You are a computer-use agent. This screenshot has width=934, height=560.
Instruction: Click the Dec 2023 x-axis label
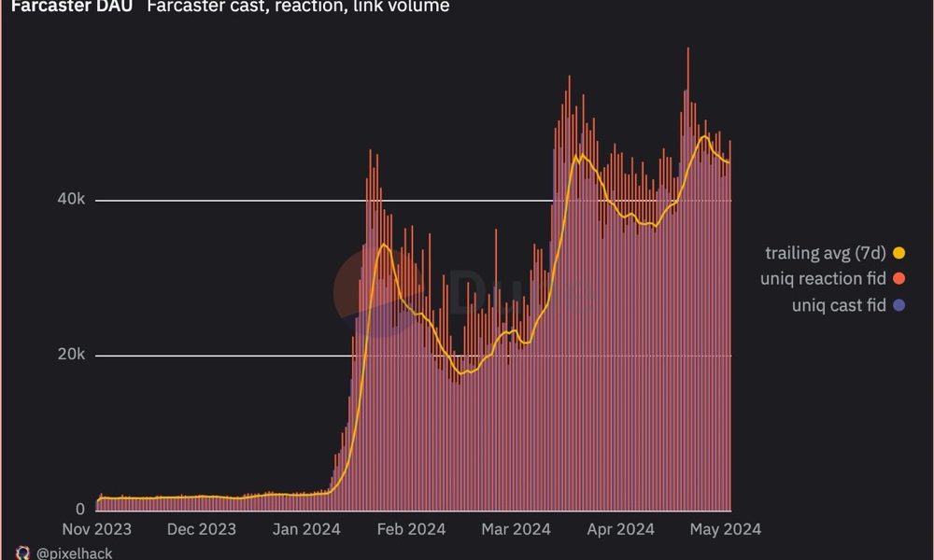pos(202,529)
